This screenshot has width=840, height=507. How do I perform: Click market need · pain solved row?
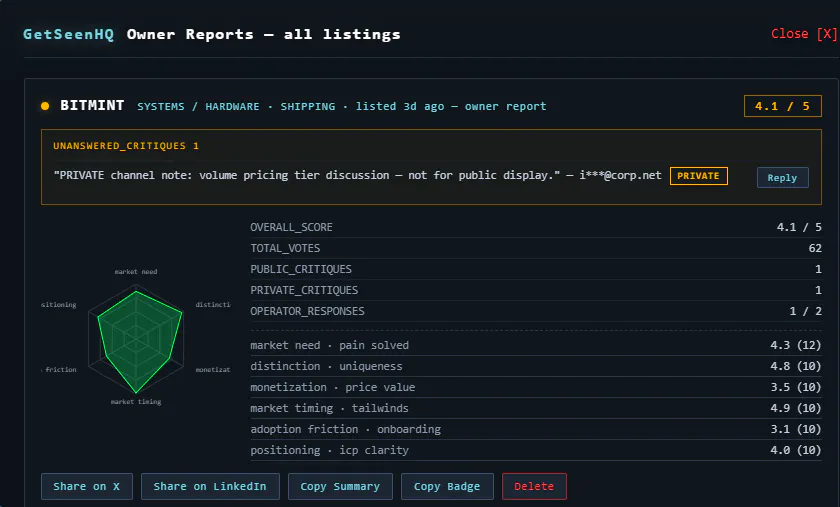[x=536, y=345]
